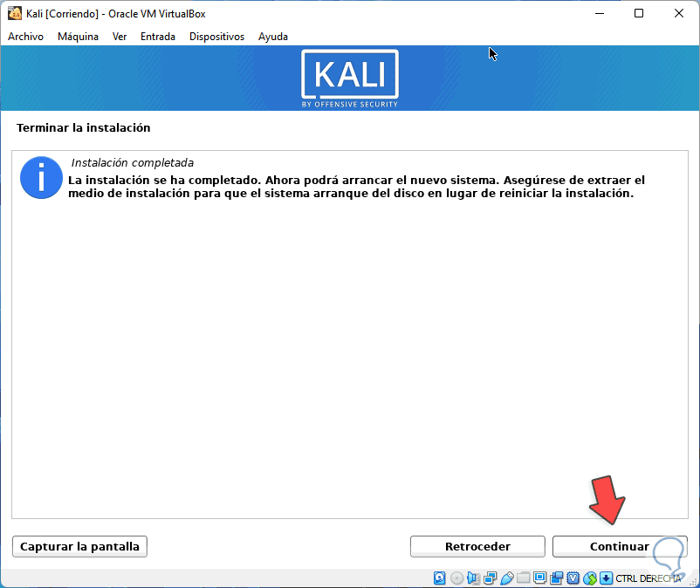Maximize the VirtualBox window
700x588 pixels.
(639, 13)
